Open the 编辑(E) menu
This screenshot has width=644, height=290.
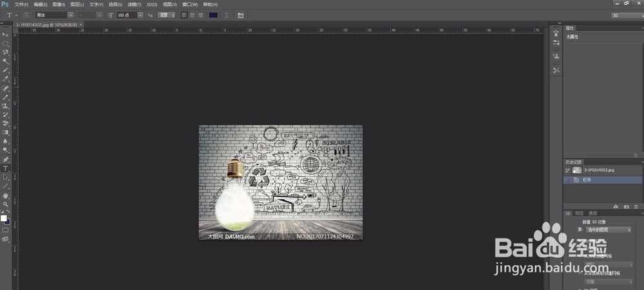[40, 5]
